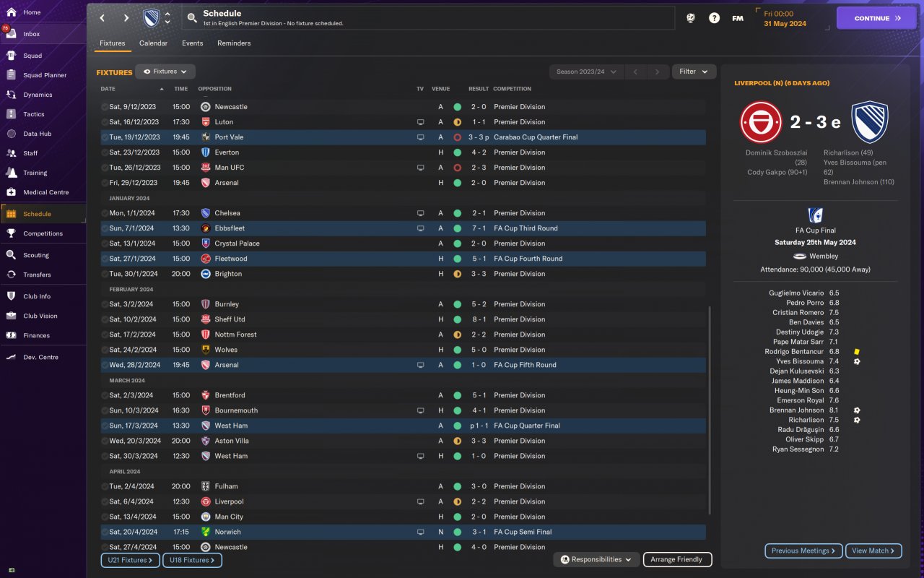The width and height of the screenshot is (924, 578).
Task: Click the team switcher chevrons beside the club badge
Action: (167, 17)
